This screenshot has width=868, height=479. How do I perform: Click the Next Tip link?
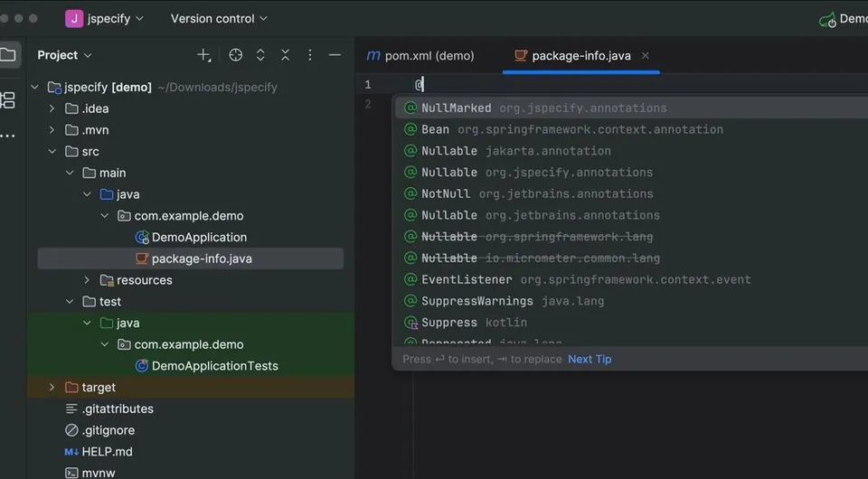[590, 360]
